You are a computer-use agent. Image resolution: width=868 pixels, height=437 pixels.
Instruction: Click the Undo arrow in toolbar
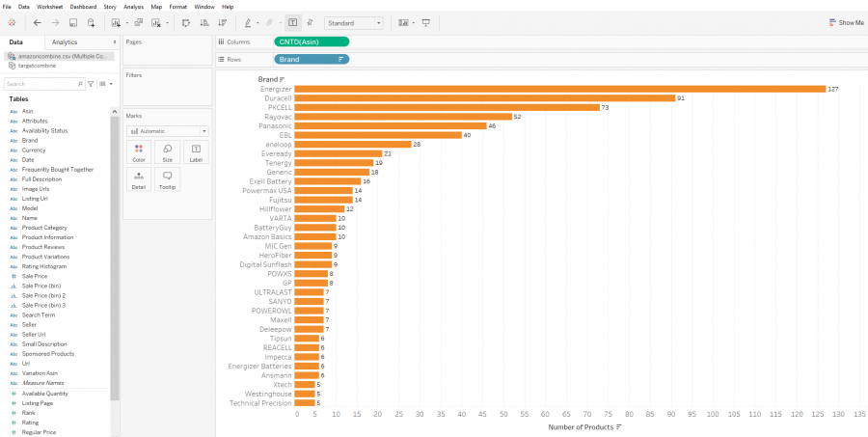click(38, 22)
